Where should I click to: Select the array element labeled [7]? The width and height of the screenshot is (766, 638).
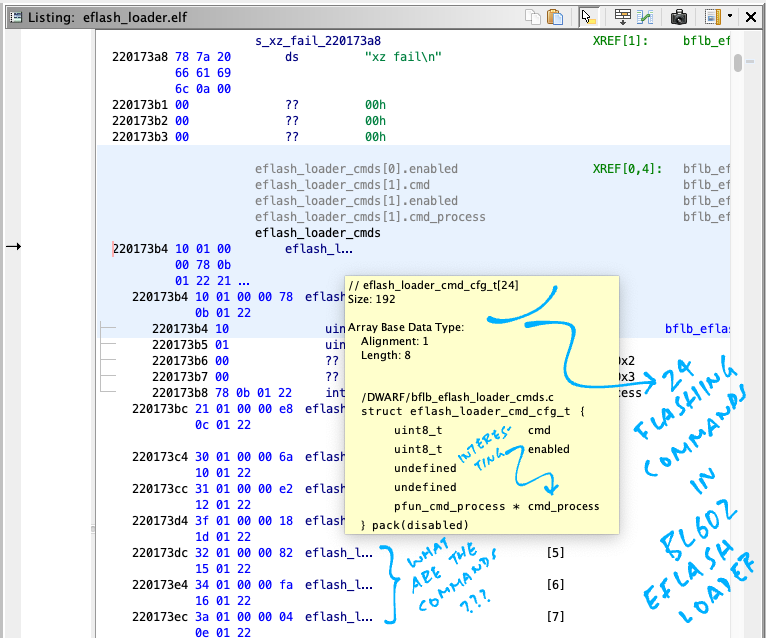(x=556, y=616)
